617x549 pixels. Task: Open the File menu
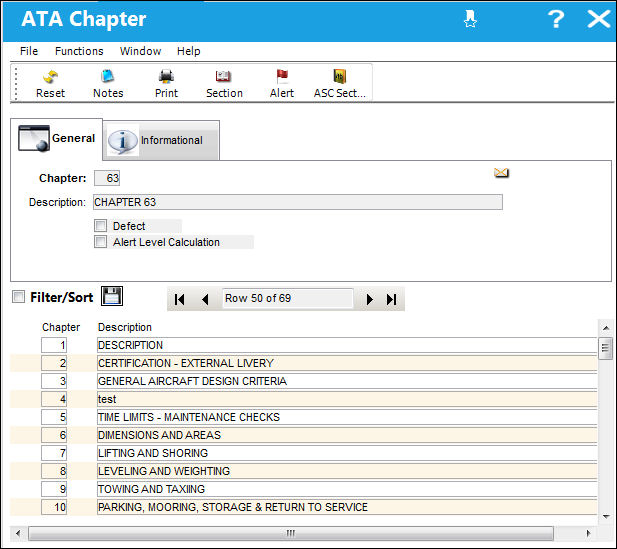pos(29,51)
